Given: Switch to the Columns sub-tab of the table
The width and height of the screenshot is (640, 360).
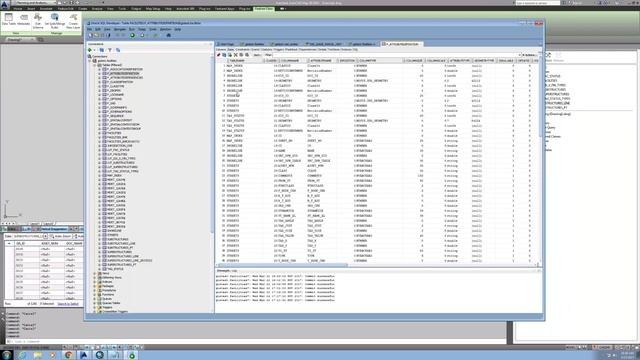Looking at the screenshot, I should [x=221, y=50].
